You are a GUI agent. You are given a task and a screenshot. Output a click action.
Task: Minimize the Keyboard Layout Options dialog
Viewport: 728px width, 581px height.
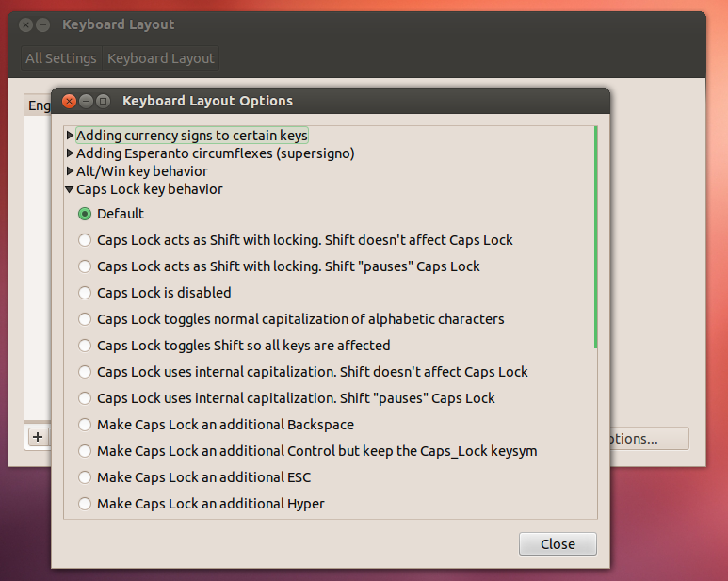(x=87, y=101)
